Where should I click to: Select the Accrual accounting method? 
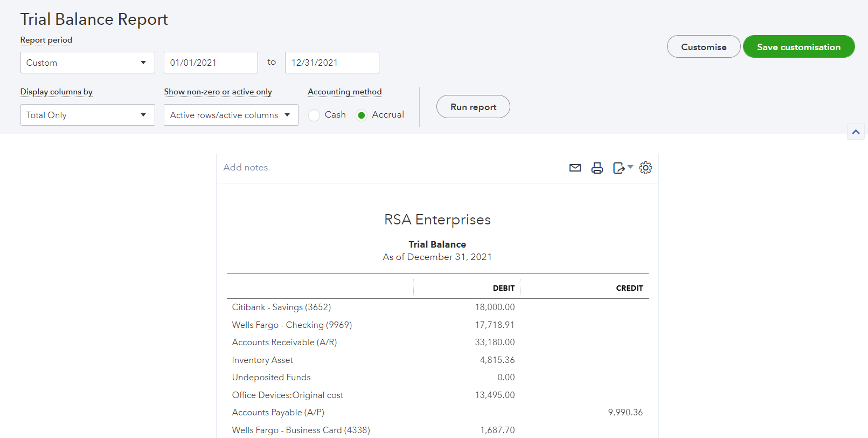pos(362,115)
